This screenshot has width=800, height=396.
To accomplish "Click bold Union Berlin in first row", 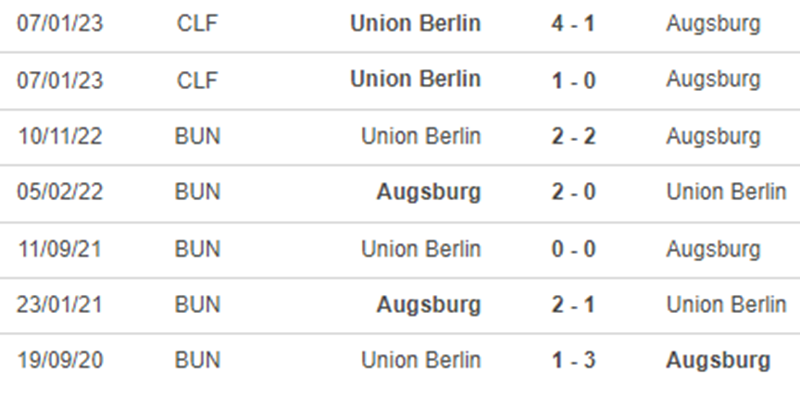I will (x=415, y=23).
